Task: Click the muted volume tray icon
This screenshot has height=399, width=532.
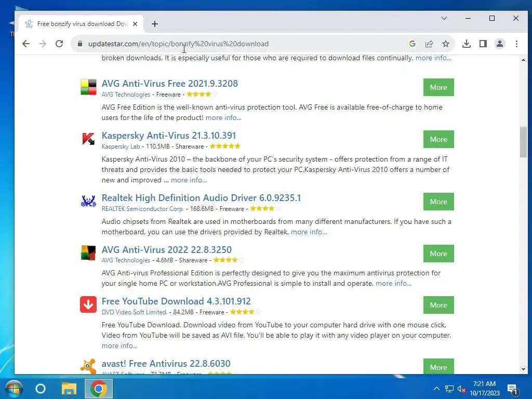Action: point(461,389)
